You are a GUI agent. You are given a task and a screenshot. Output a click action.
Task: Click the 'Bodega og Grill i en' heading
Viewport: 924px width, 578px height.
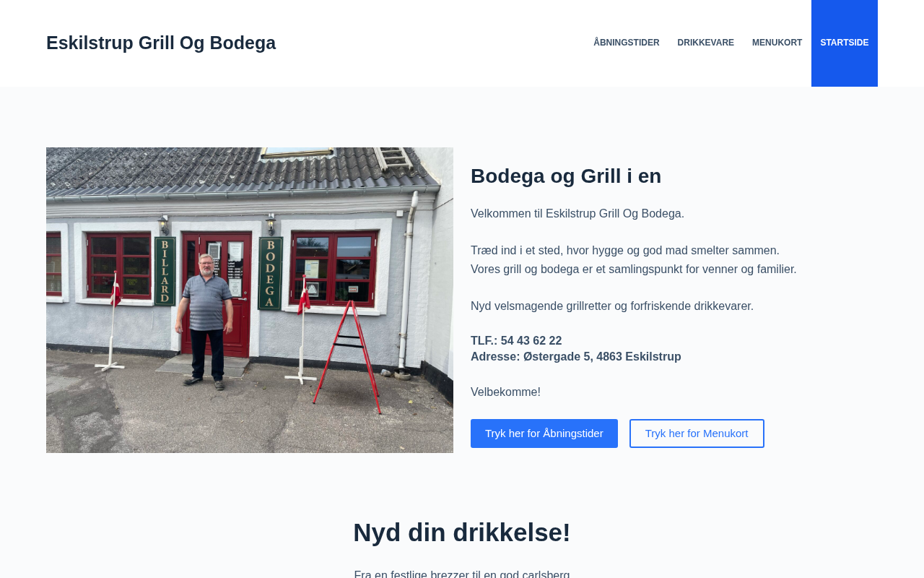point(566,176)
